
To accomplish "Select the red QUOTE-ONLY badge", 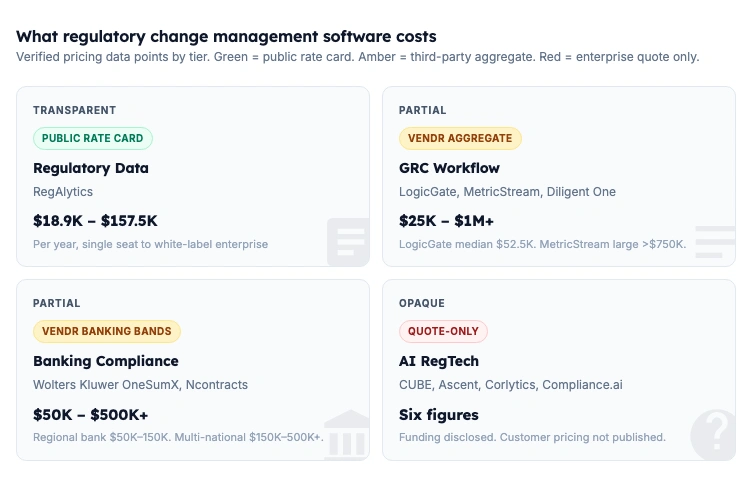I will [443, 331].
